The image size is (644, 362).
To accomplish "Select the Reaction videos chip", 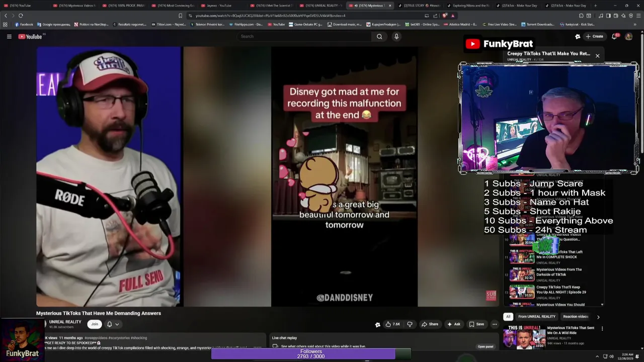I will click(576, 317).
